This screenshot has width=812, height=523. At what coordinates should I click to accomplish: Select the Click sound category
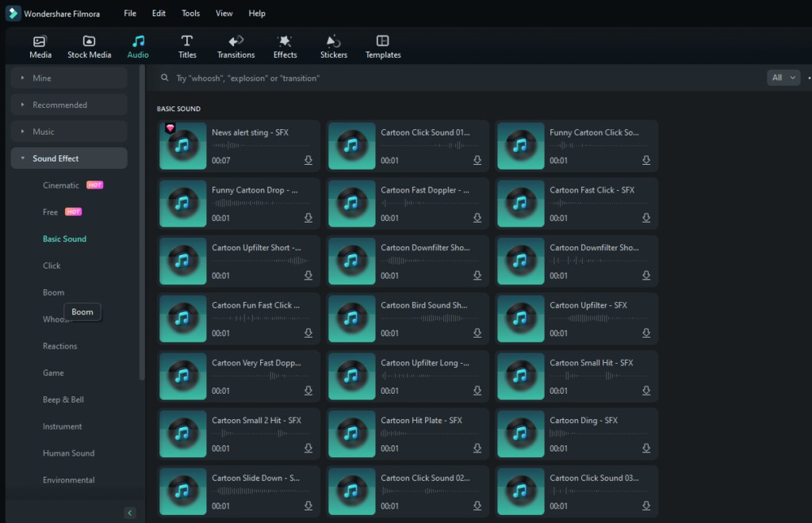pyautogui.click(x=51, y=265)
